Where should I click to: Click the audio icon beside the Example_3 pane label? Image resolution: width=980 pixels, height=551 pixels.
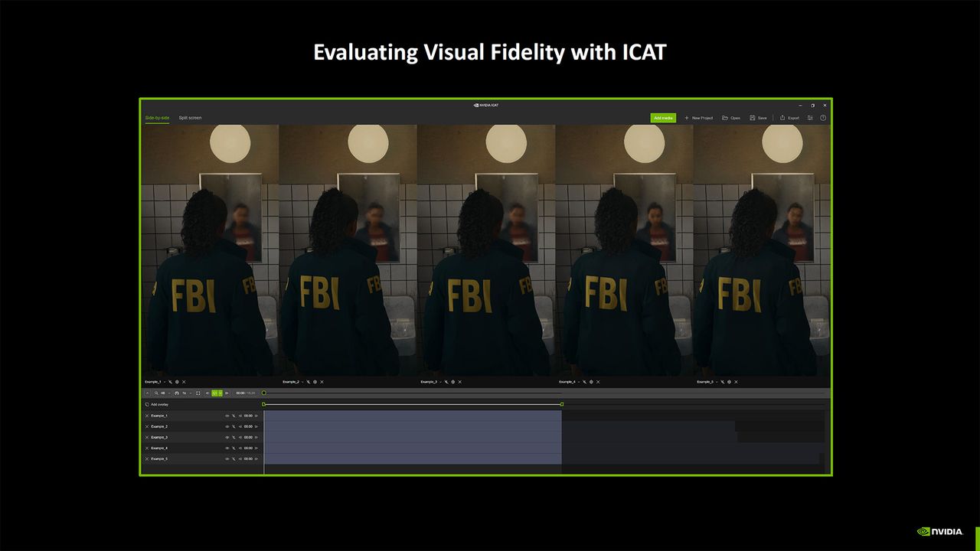click(446, 381)
